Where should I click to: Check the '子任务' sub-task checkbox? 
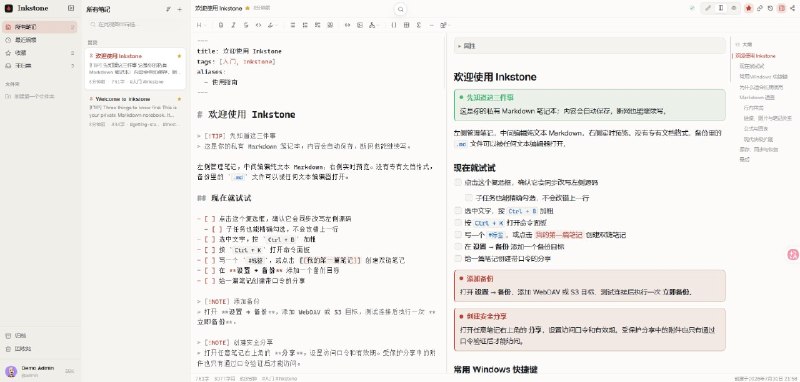[468, 197]
